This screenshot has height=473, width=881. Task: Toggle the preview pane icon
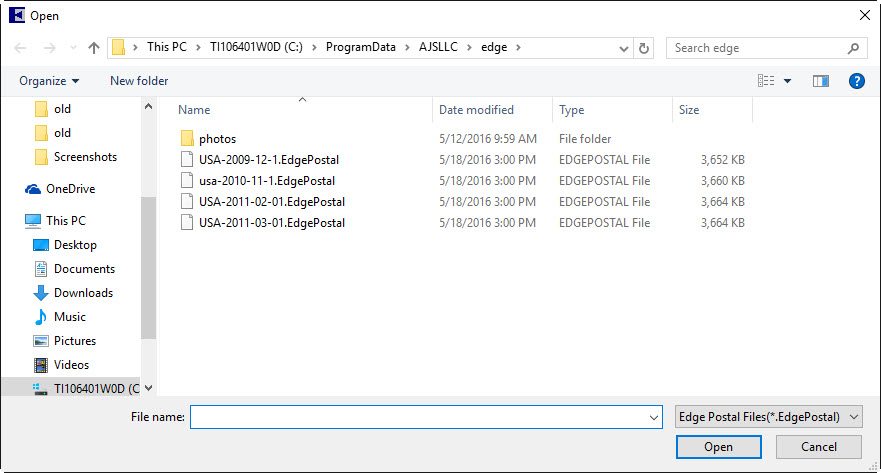tap(821, 81)
